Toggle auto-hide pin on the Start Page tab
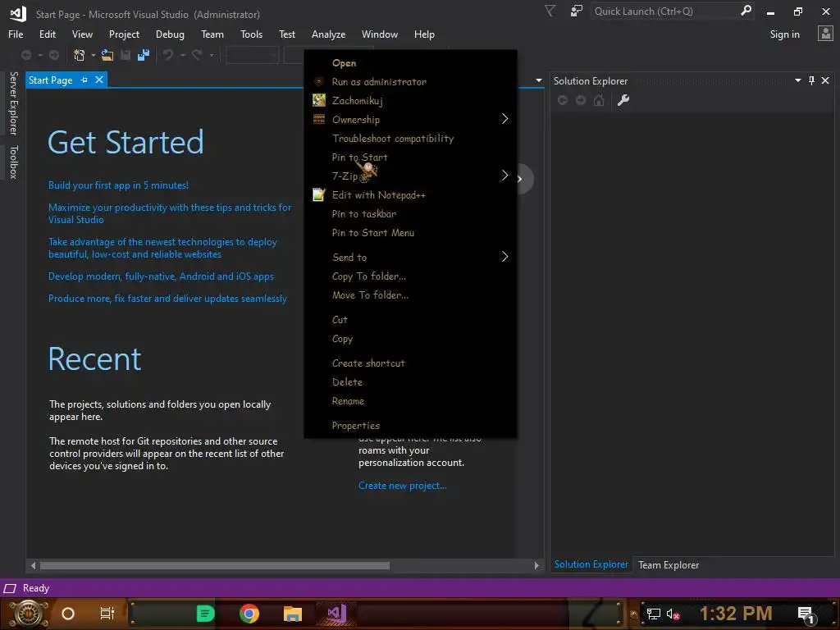Screen dimensions: 840x630 (84, 80)
